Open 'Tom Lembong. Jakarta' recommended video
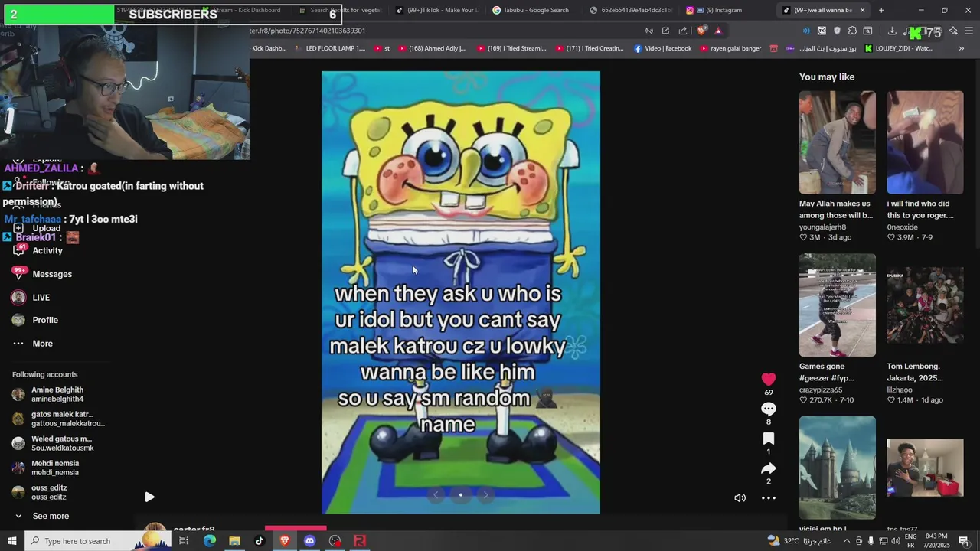This screenshot has height=551, width=980. tap(925, 305)
